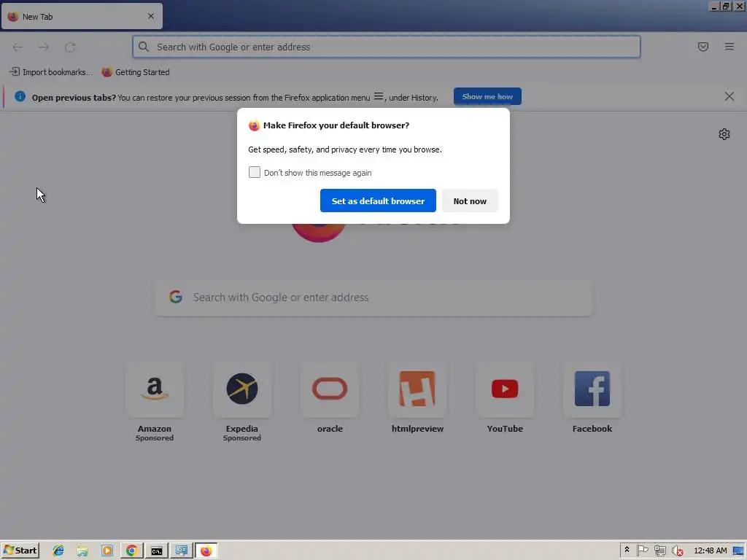The image size is (747, 560).
Task: Show hidden system tray icons arrow
Action: (x=627, y=550)
